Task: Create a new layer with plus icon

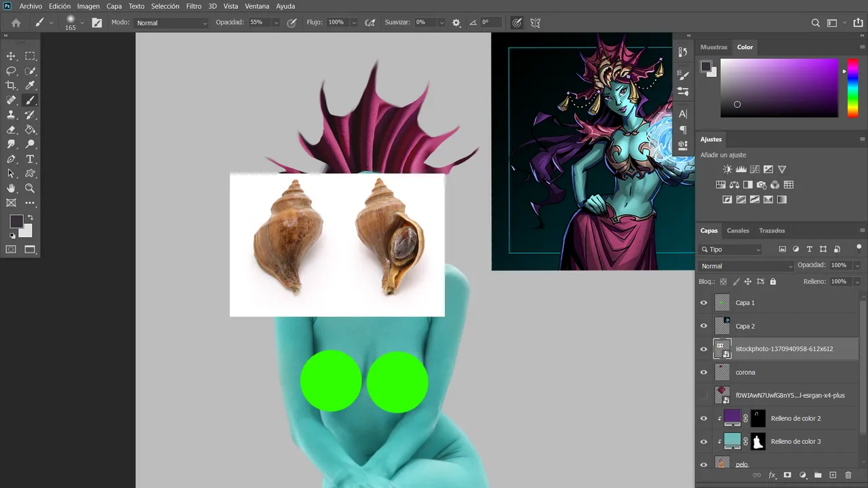Action: click(833, 475)
